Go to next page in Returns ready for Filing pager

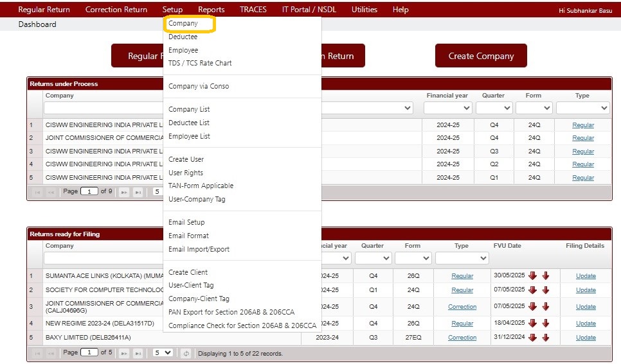[124, 353]
